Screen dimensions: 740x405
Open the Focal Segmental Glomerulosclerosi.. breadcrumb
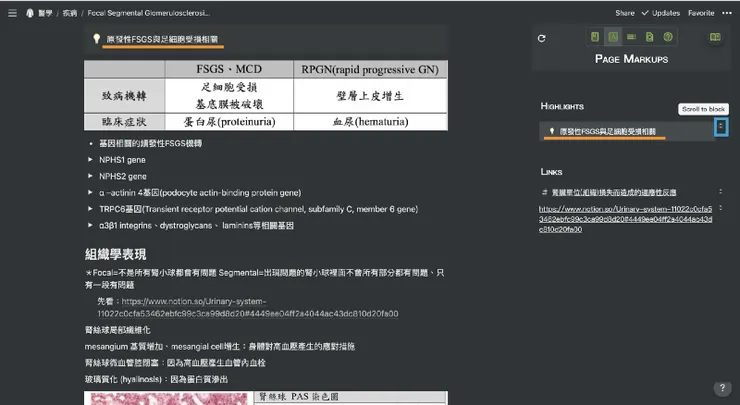click(149, 13)
